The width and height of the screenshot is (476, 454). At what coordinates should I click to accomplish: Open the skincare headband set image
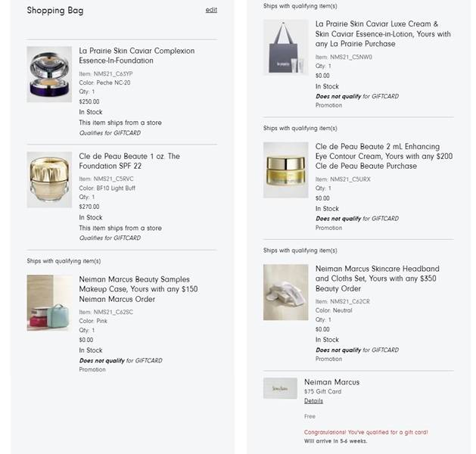[x=285, y=292]
